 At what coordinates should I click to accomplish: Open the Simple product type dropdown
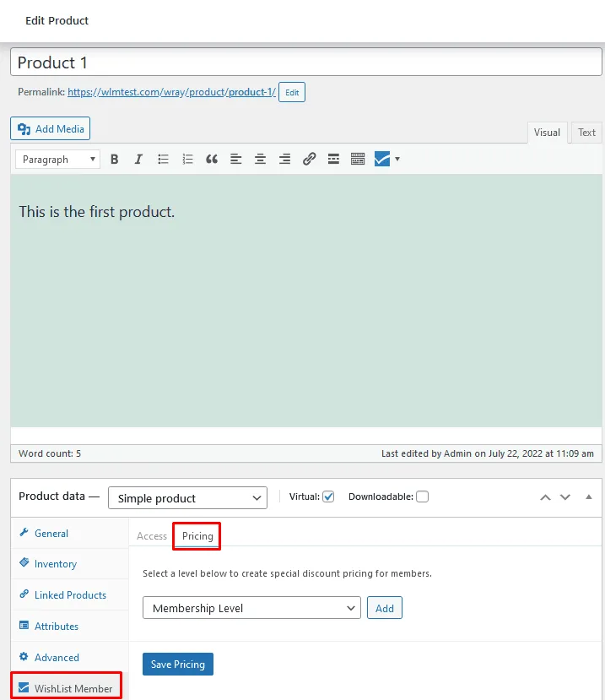pyautogui.click(x=188, y=498)
